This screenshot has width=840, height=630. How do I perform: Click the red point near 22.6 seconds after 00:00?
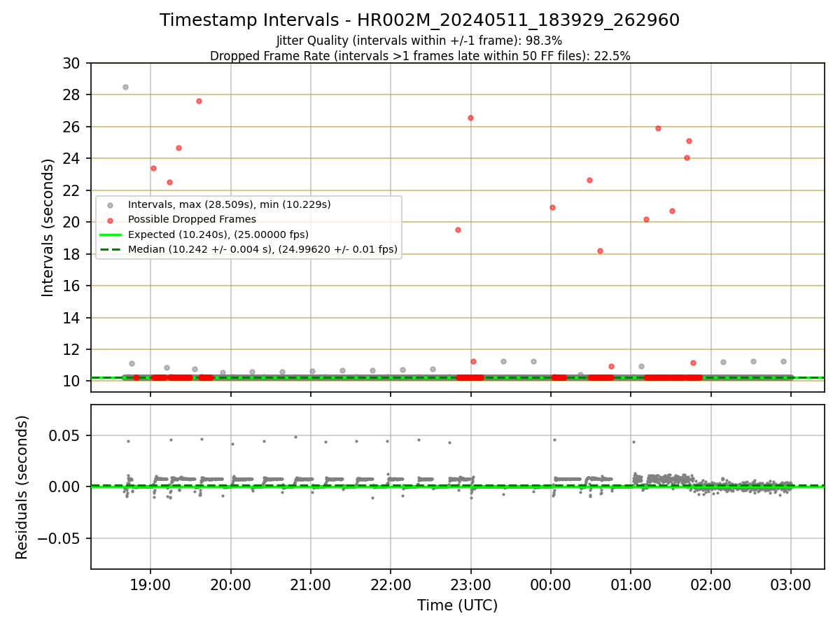pos(589,180)
